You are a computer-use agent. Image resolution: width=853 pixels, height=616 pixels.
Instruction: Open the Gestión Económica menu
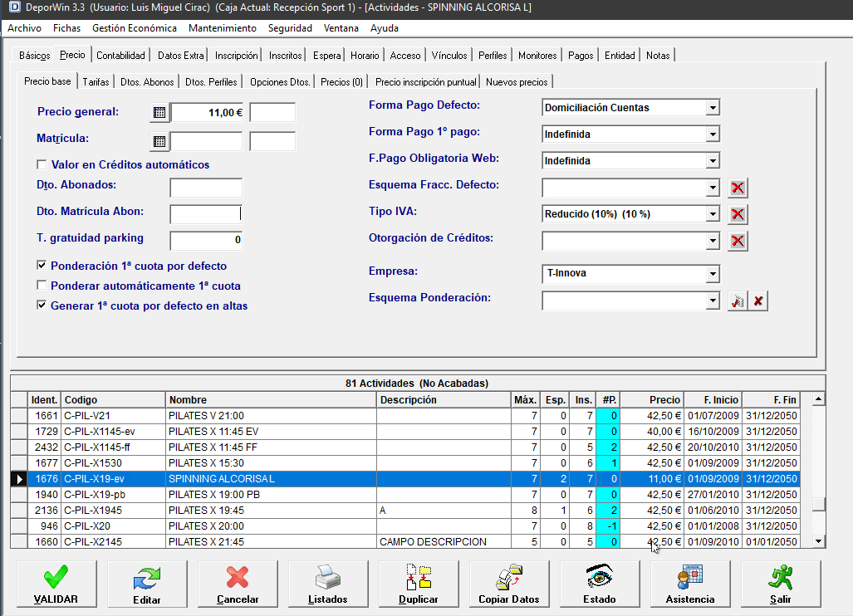coord(135,28)
